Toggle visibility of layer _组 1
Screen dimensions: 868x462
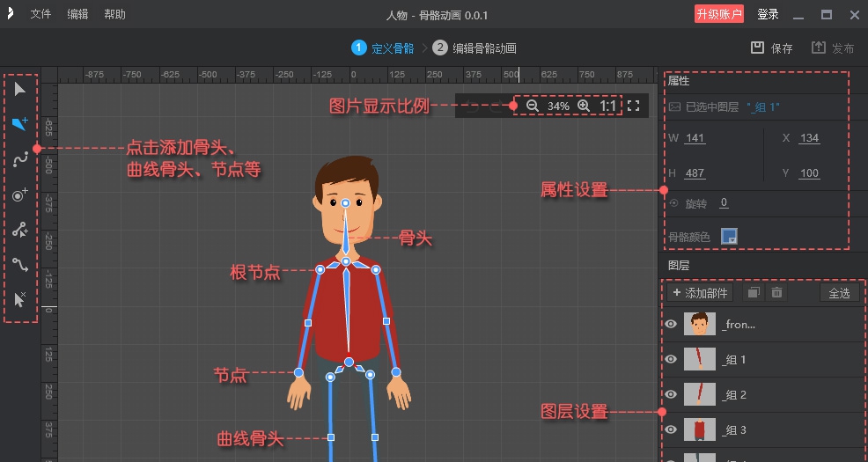point(671,360)
